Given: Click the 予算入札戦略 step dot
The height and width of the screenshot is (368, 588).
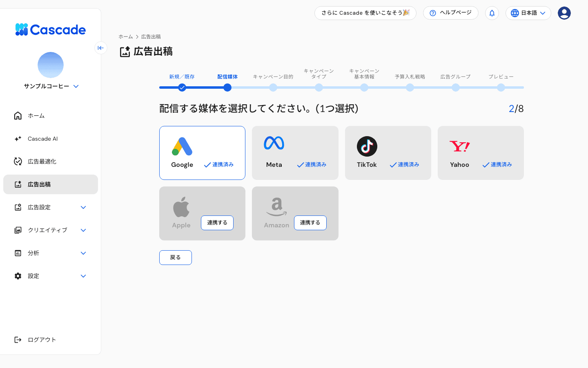Looking at the screenshot, I should [x=410, y=88].
